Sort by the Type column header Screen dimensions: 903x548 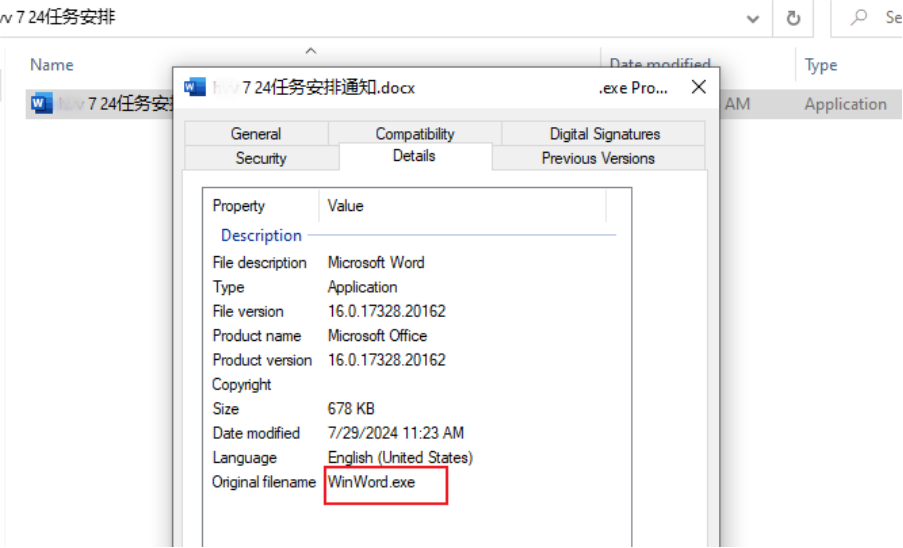821,65
